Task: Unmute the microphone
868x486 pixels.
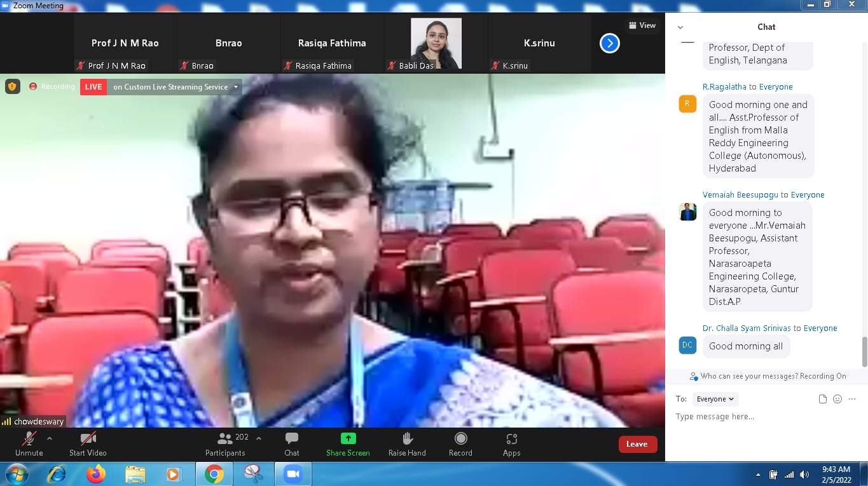Action: 29,439
